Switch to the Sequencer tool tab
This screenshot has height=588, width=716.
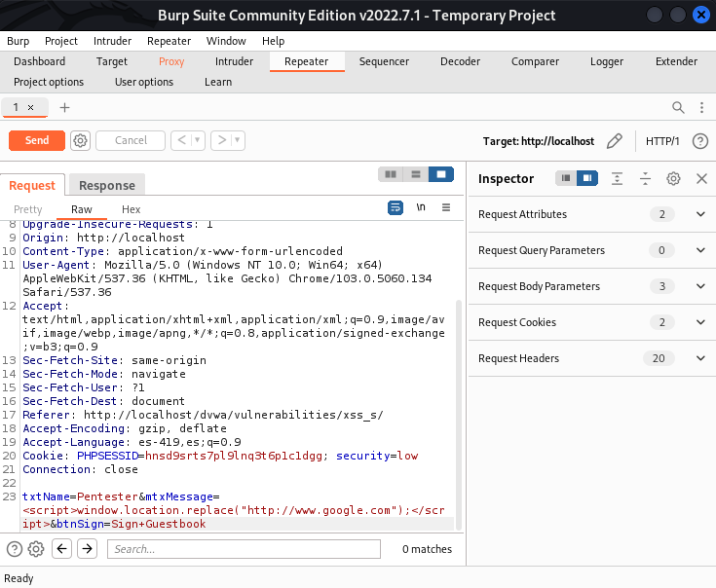coord(384,61)
